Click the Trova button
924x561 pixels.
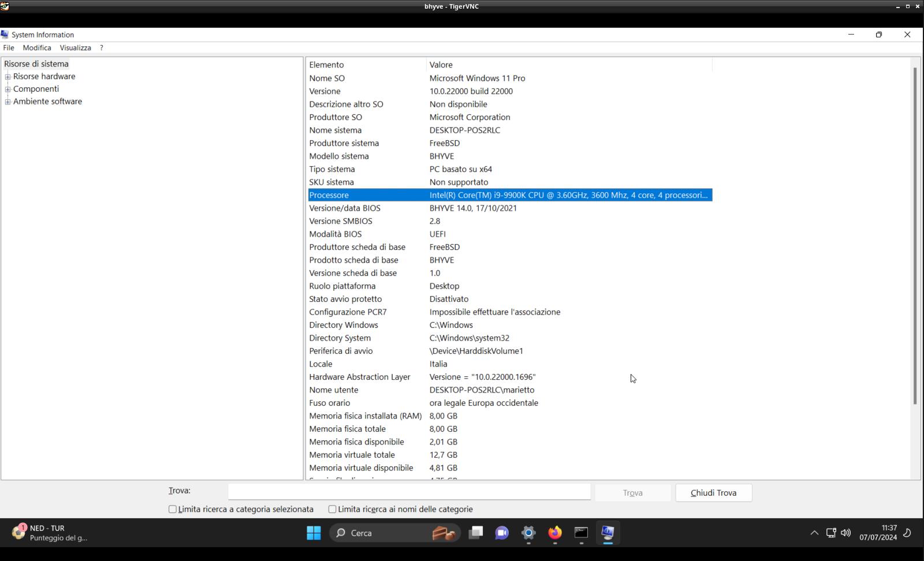pyautogui.click(x=633, y=493)
